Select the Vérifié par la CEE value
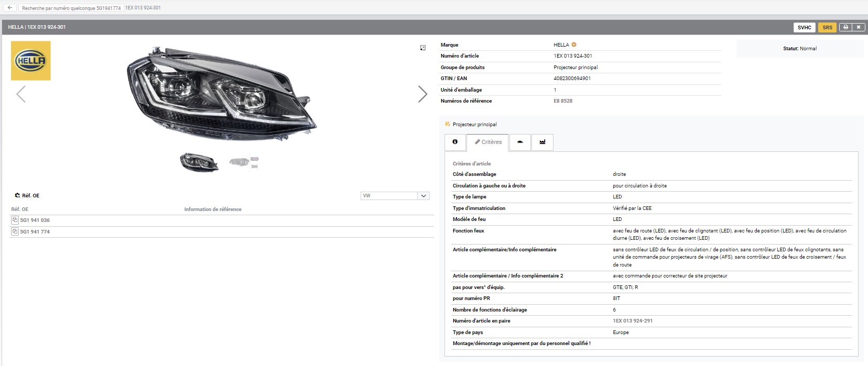868x366 pixels. (x=632, y=208)
